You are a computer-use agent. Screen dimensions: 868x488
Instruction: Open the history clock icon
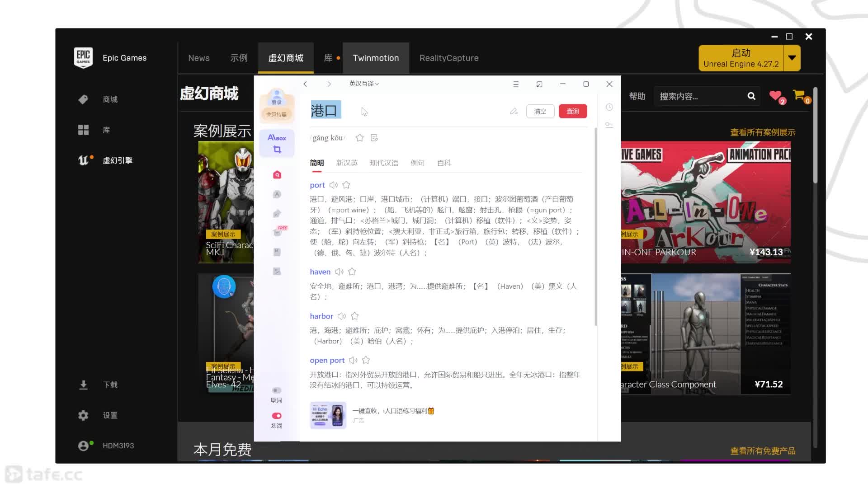pos(609,107)
